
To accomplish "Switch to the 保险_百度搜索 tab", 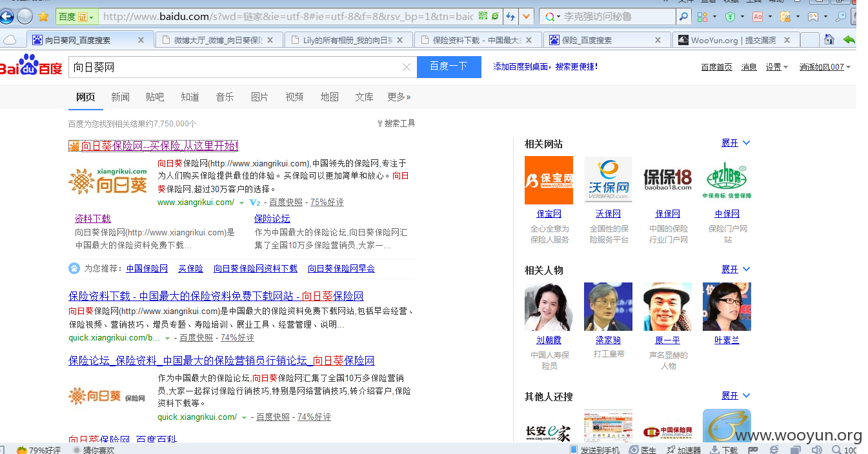I will click(x=607, y=40).
